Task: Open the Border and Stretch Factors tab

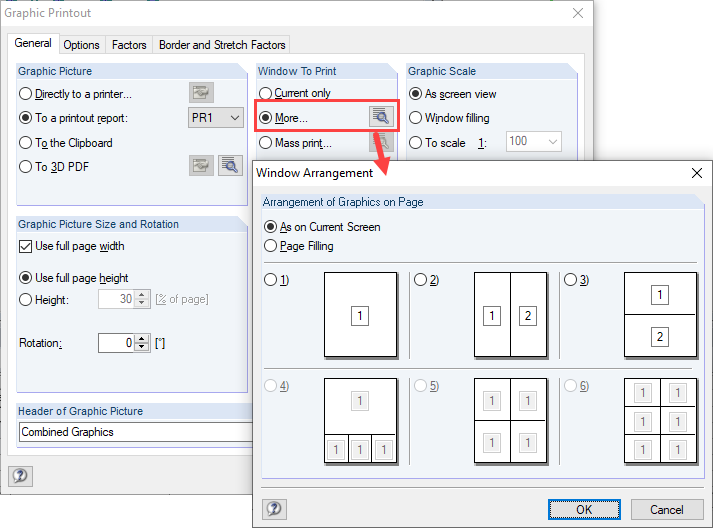Action: point(223,45)
